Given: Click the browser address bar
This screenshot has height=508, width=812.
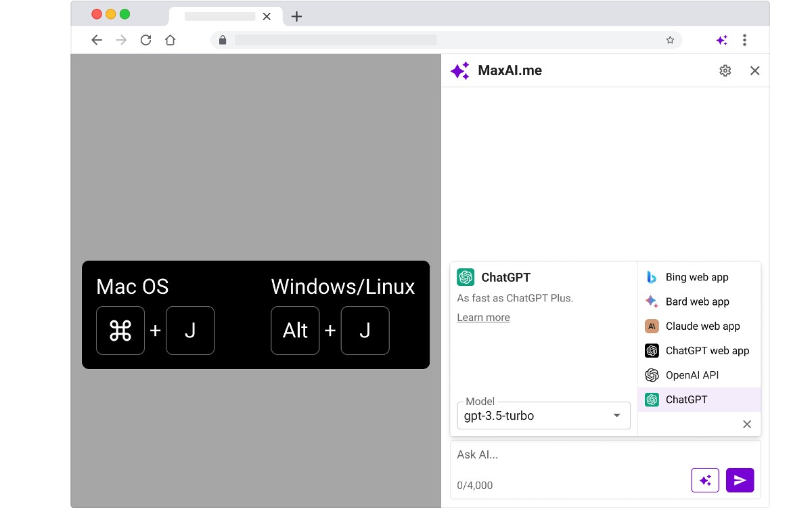Looking at the screenshot, I should tap(440, 40).
